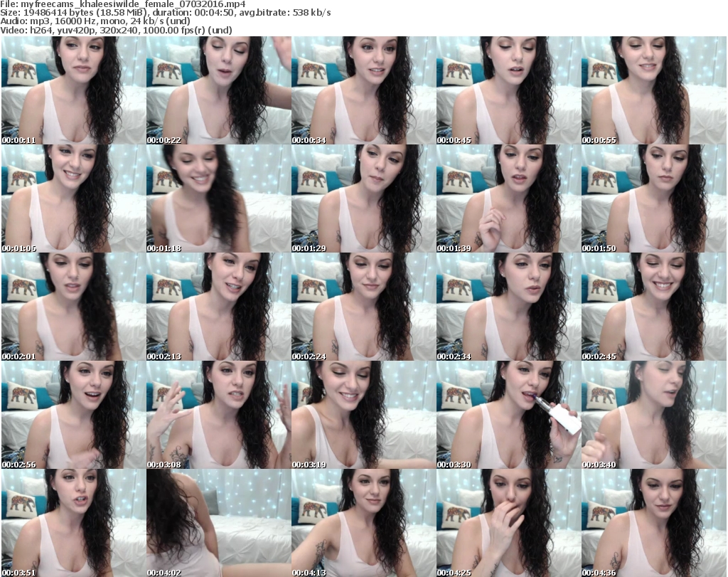Choose the frame labeled 00:03:08
The image size is (728, 577).
(219, 415)
